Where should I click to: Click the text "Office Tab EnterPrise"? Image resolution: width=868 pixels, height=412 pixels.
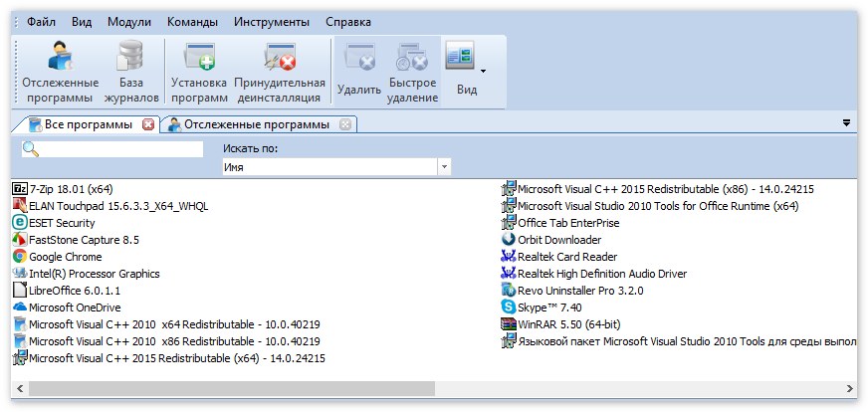tap(568, 223)
